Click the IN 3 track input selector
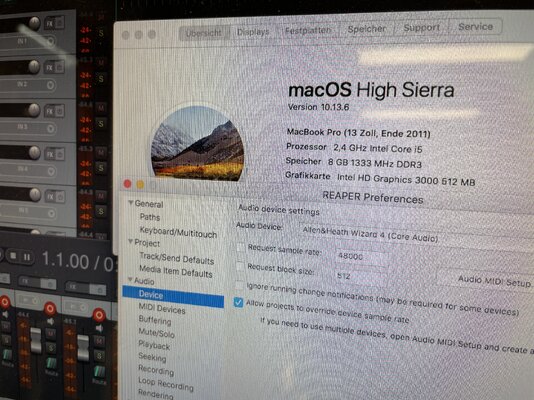Screen dimensions: 534x400 pos(29,128)
